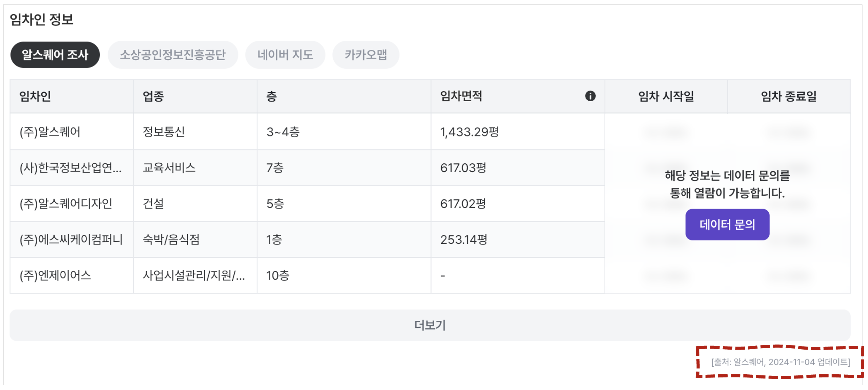Click the 층 column header
Viewport: 868px width, 390px height.
click(x=272, y=96)
